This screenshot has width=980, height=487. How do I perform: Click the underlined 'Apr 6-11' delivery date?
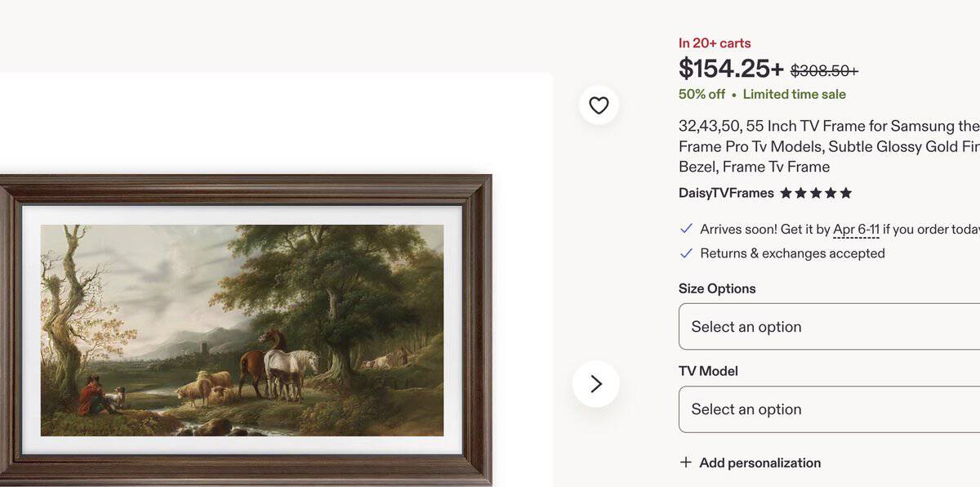pos(856,230)
